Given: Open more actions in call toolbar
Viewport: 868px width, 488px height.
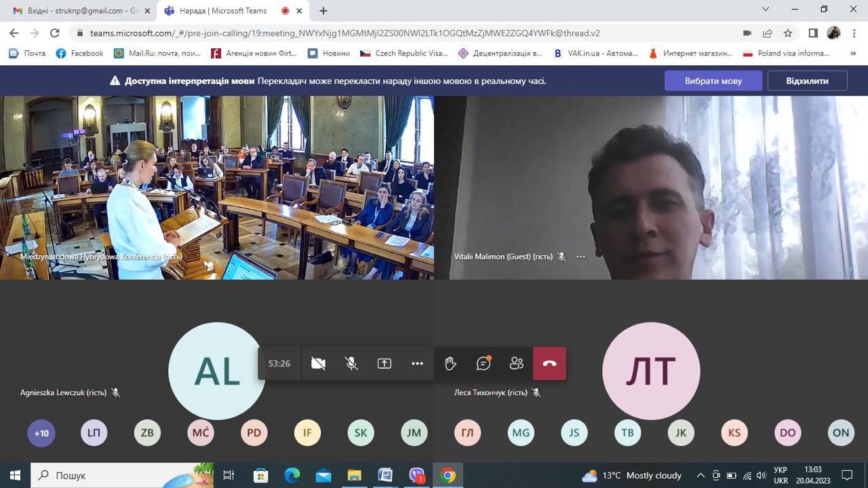Looking at the screenshot, I should click(x=417, y=364).
